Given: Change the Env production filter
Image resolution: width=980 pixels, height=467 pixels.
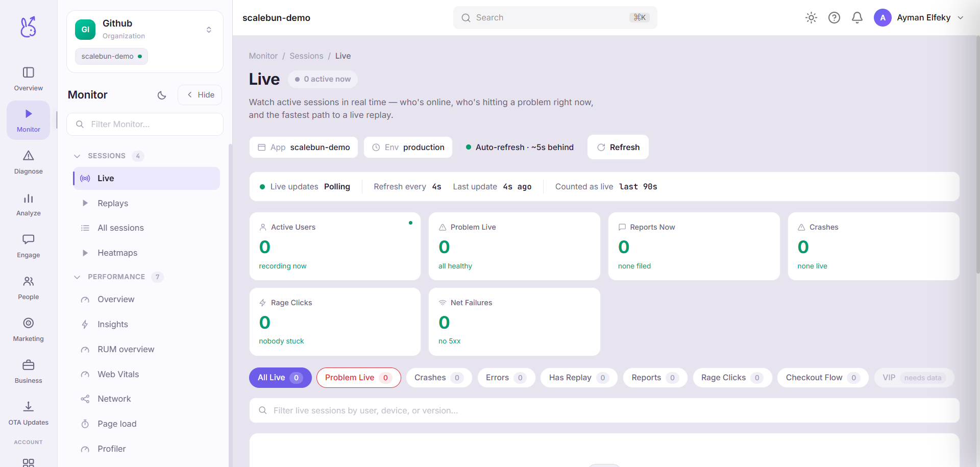Looking at the screenshot, I should [x=408, y=148].
